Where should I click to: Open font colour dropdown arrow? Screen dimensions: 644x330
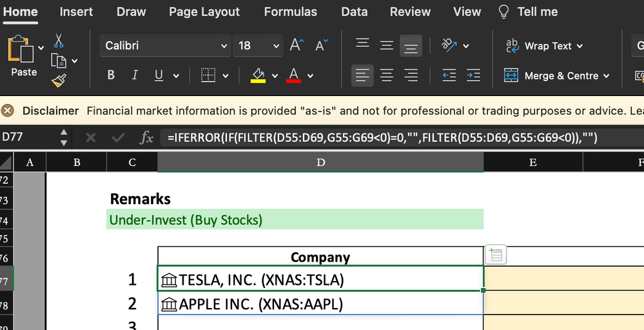point(311,75)
